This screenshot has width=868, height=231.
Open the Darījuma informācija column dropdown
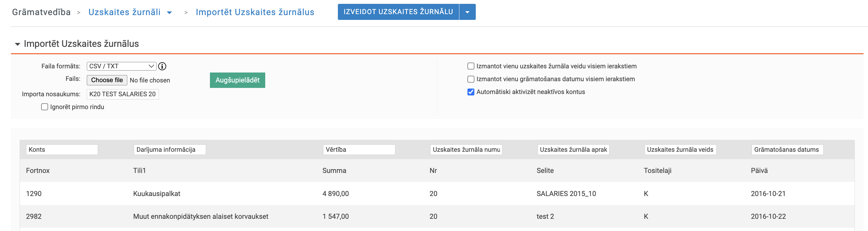click(170, 150)
